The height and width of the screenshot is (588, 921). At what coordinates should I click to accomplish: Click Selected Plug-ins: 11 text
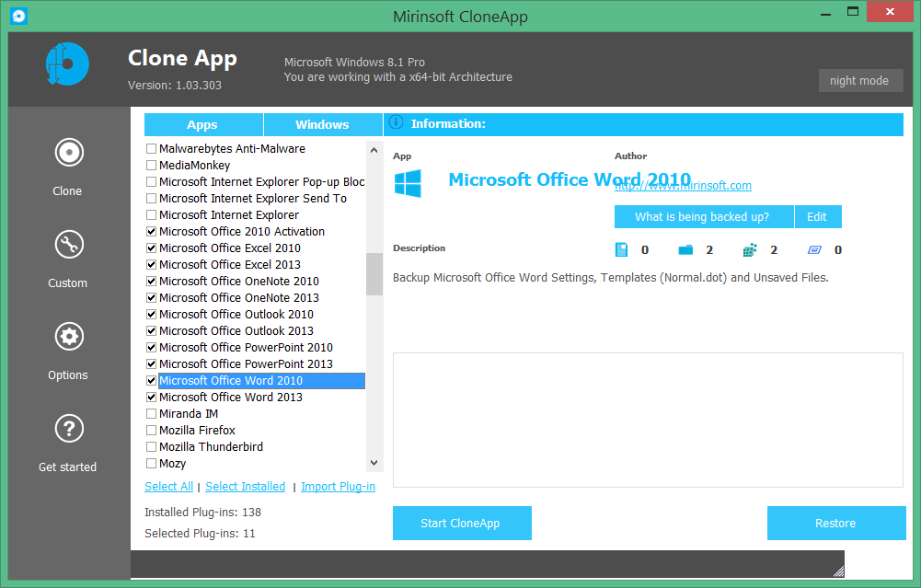coord(200,534)
